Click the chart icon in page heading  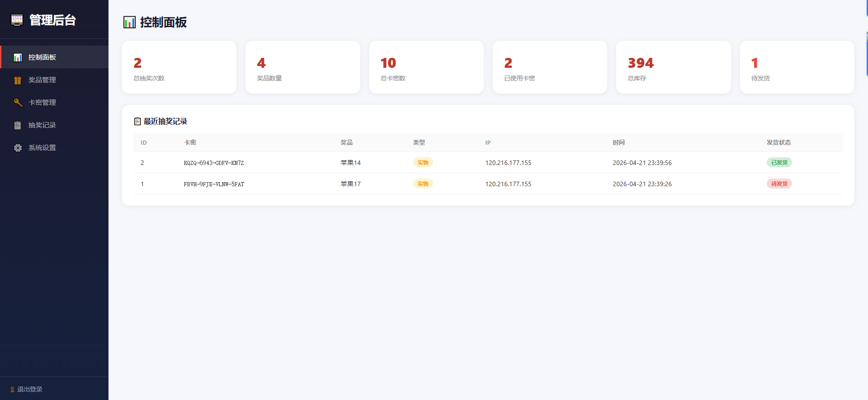click(x=129, y=22)
